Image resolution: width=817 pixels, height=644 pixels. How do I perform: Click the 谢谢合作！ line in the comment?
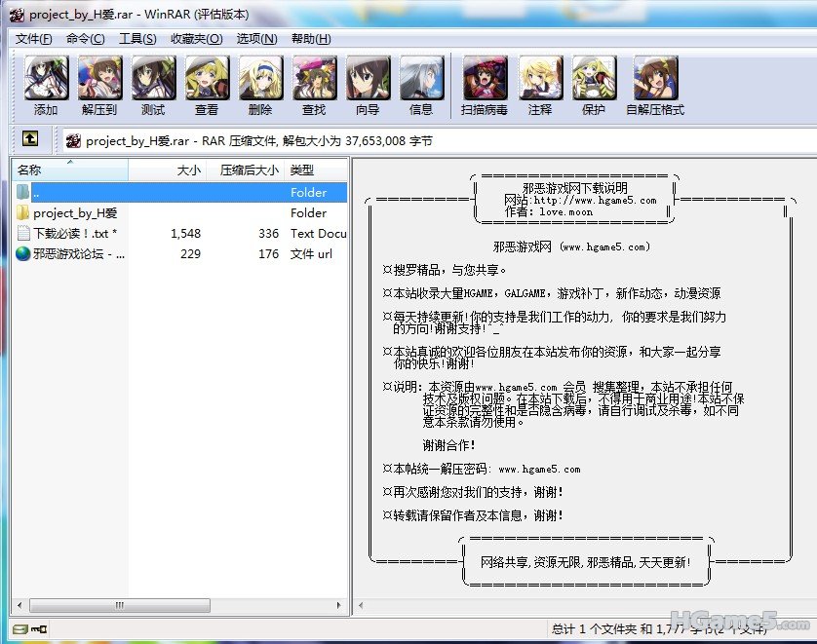[x=448, y=445]
